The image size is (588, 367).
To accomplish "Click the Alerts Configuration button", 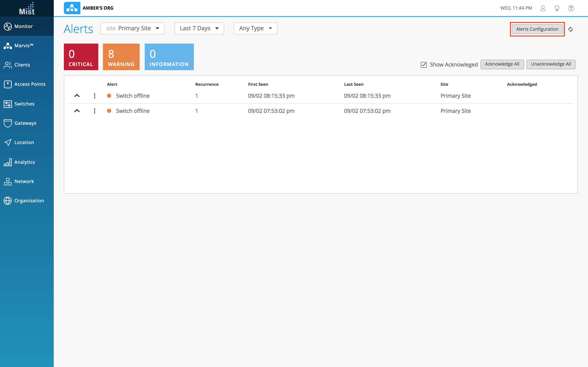I will click(x=537, y=29).
